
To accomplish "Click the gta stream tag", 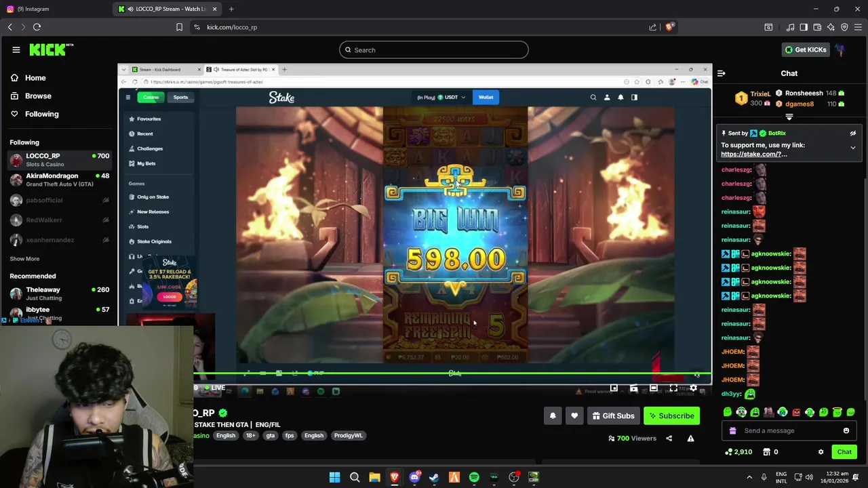I will [x=271, y=436].
